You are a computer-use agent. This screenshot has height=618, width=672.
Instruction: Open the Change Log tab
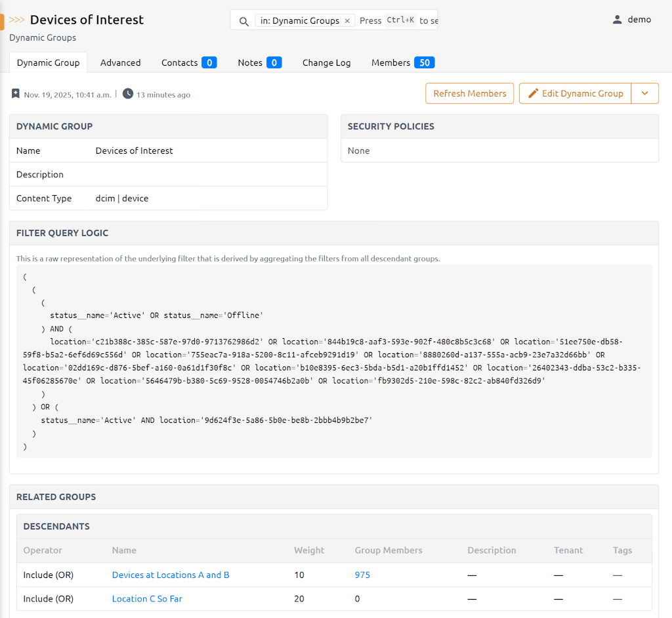point(326,63)
